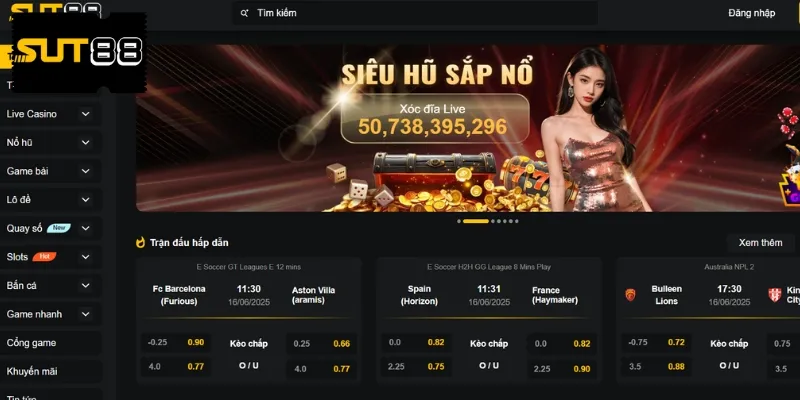This screenshot has width=800, height=400.
Task: Click the Xem thêm button
Action: point(760,243)
